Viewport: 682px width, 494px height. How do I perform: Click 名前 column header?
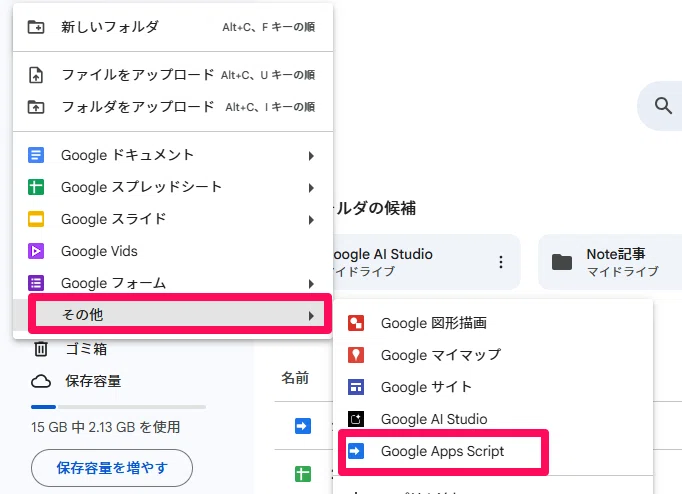(295, 378)
